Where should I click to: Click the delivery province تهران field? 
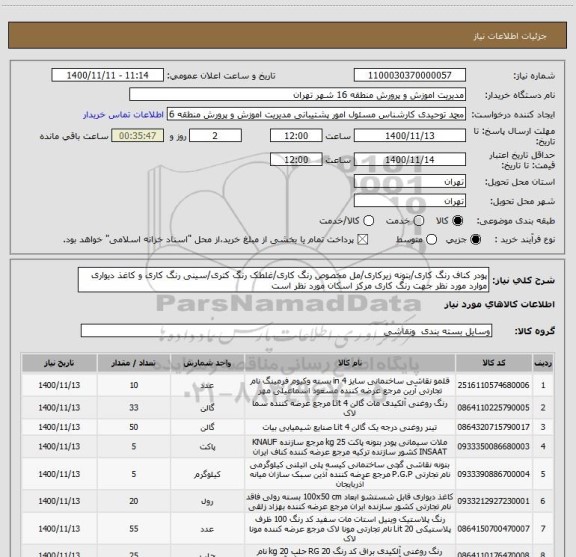[x=410, y=182]
